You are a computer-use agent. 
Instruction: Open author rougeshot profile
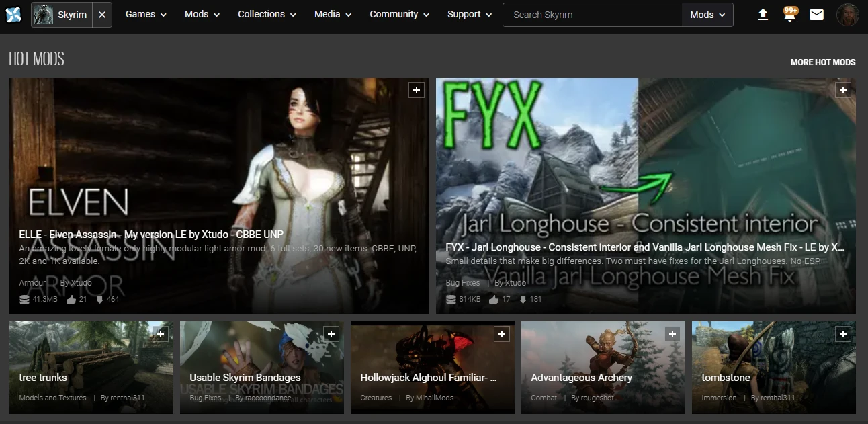pos(597,398)
